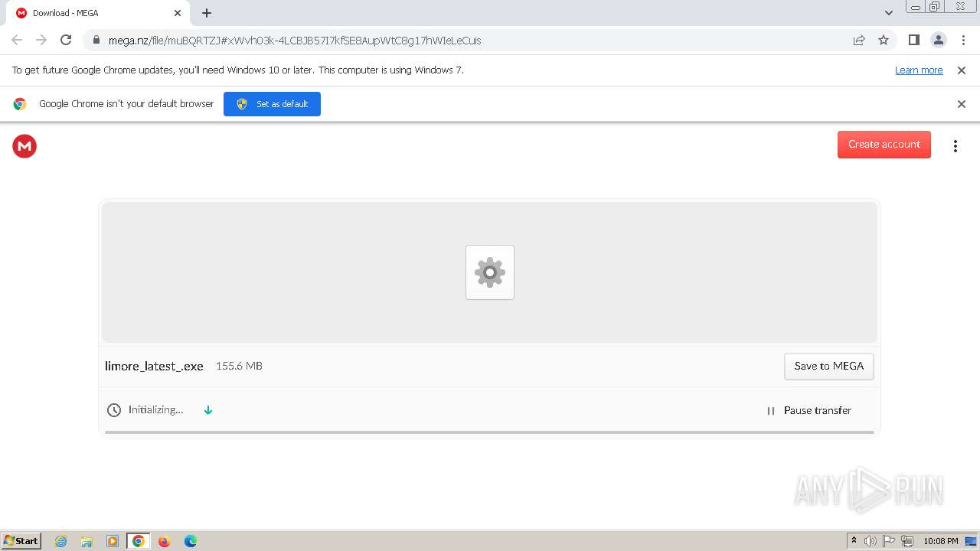Open network status tray icon
This screenshot has height=551, width=980.
908,541
